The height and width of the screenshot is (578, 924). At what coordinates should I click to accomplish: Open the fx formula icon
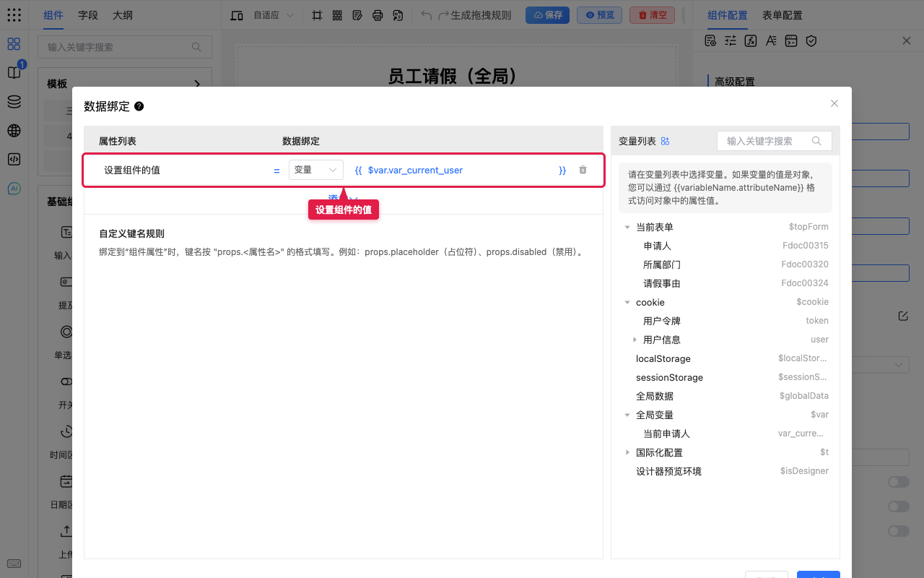[x=751, y=40]
